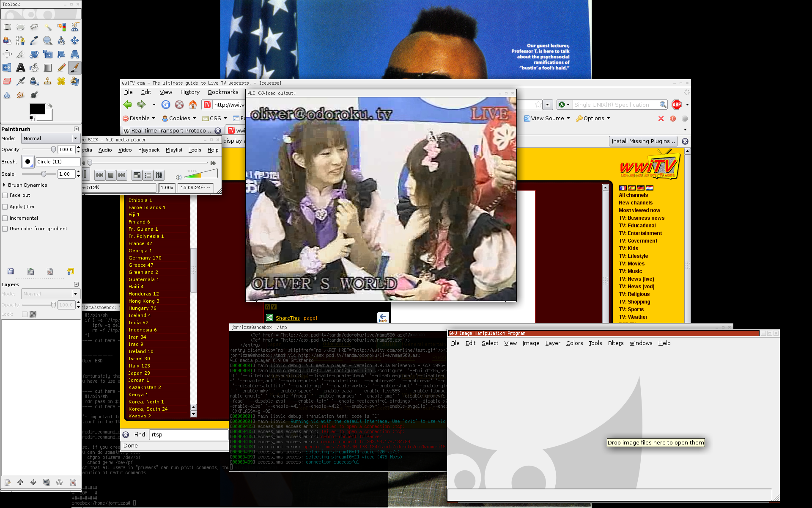Enable the Fade out checkbox
The image size is (812, 508).
[5, 196]
